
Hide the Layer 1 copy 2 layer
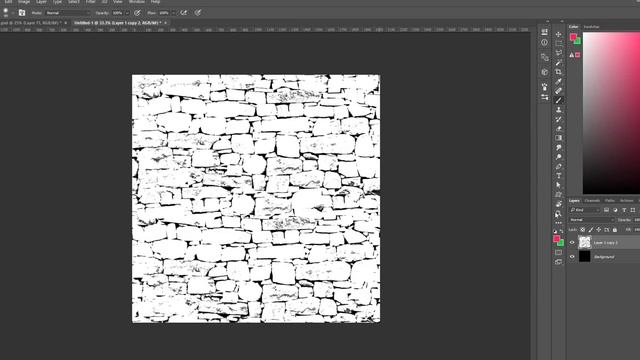tap(572, 242)
